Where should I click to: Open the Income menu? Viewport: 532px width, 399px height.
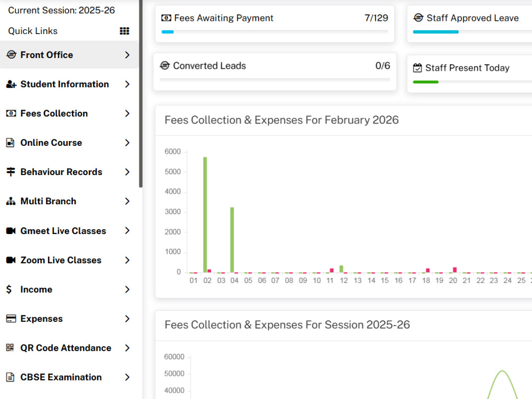point(69,289)
